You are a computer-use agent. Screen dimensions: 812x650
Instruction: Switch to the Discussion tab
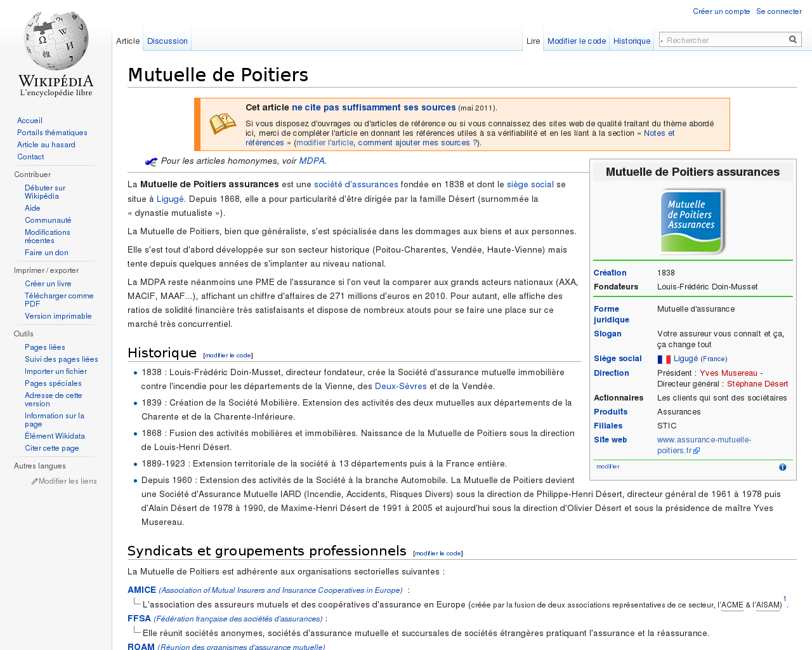click(x=167, y=41)
